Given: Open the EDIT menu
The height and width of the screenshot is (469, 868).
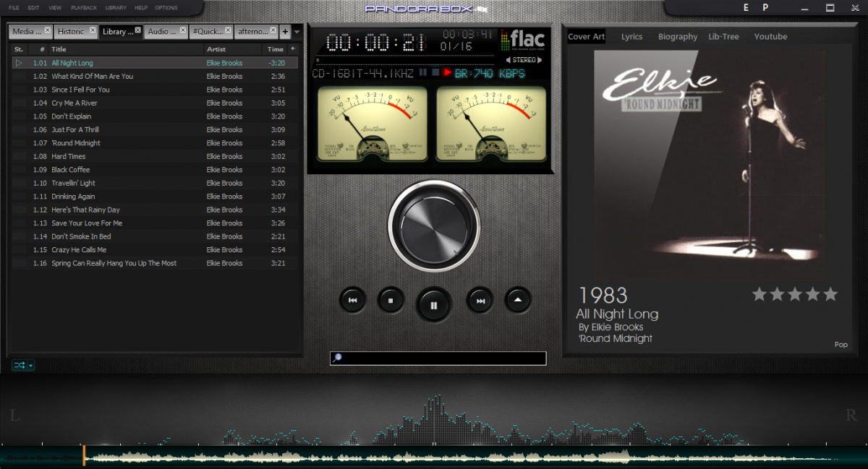Looking at the screenshot, I should click(34, 8).
